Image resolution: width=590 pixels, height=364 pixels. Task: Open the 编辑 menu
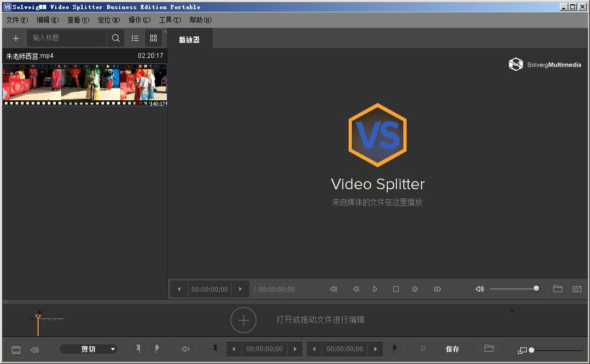click(x=47, y=20)
